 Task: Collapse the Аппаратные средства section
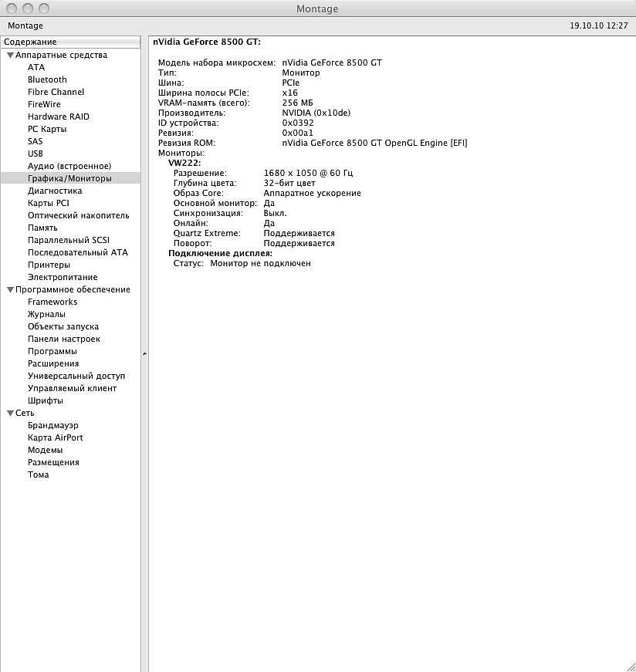pos(10,56)
